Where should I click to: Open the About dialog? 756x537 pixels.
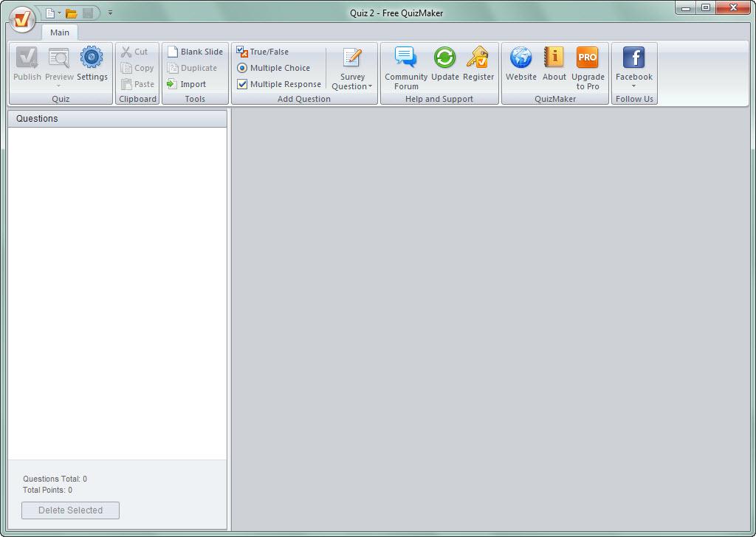pyautogui.click(x=554, y=64)
